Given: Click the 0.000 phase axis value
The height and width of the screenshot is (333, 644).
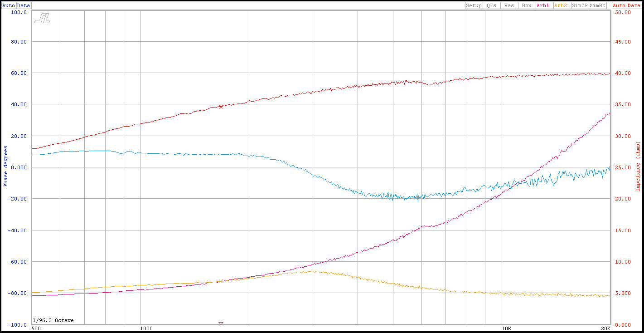Looking at the screenshot, I should coord(19,167).
